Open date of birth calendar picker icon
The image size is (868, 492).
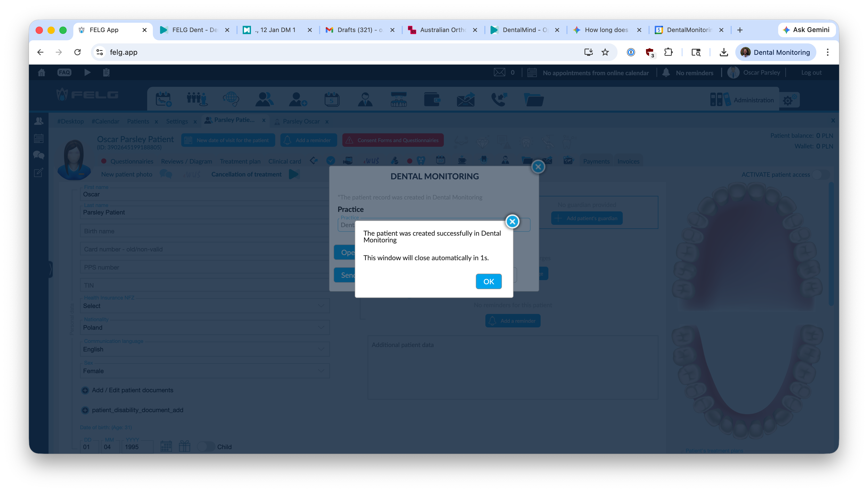(166, 446)
